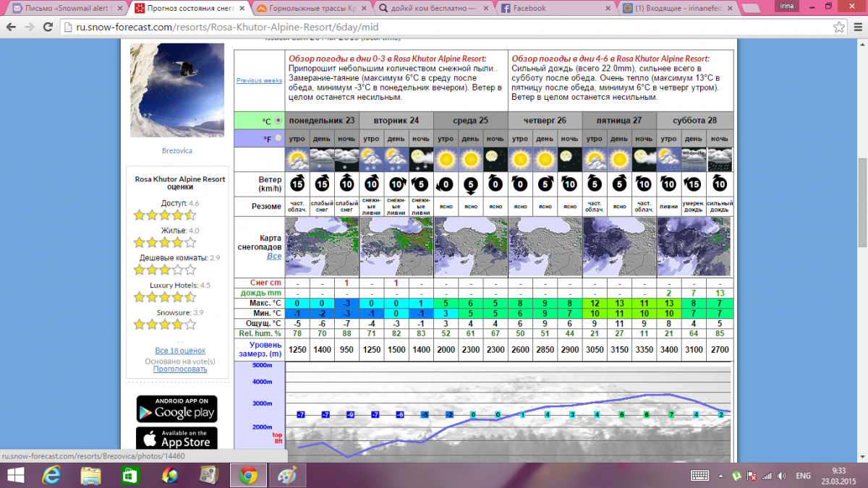Select the °F temperature unit radio

pyautogui.click(x=278, y=138)
